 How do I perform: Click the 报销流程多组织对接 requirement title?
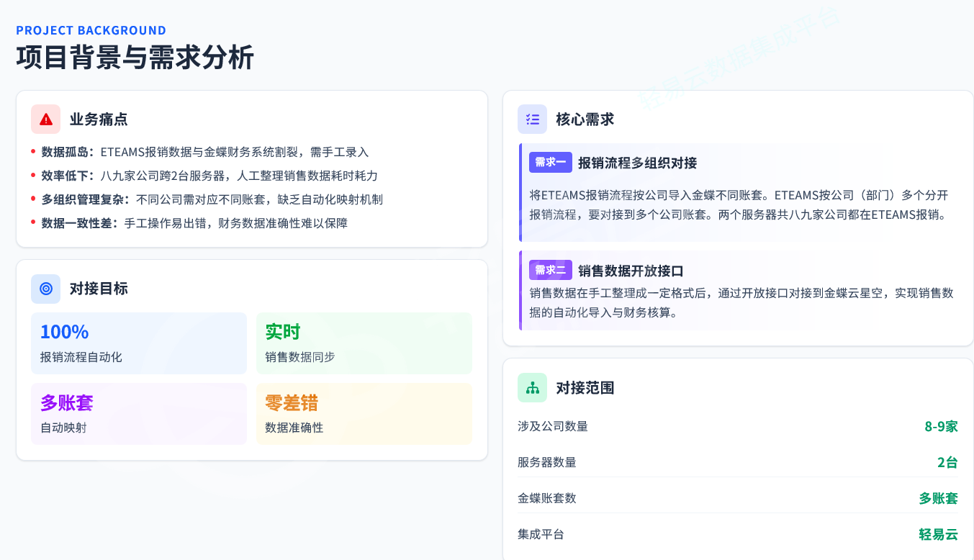[x=637, y=163]
